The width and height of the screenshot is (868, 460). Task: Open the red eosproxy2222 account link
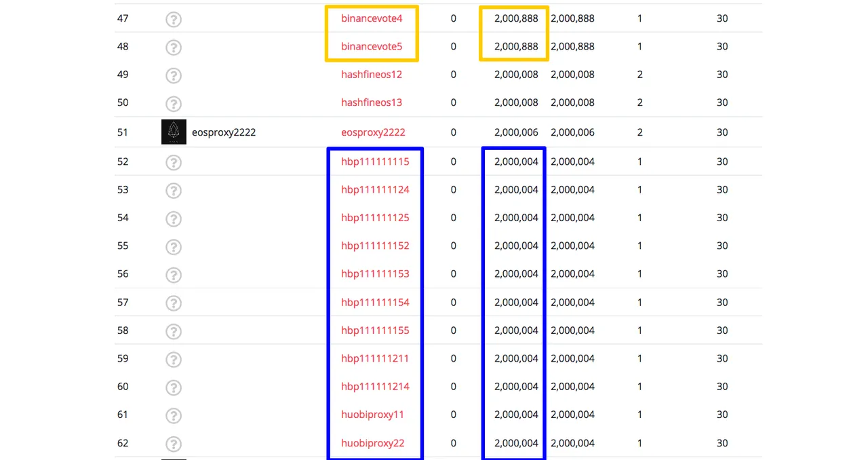point(373,132)
